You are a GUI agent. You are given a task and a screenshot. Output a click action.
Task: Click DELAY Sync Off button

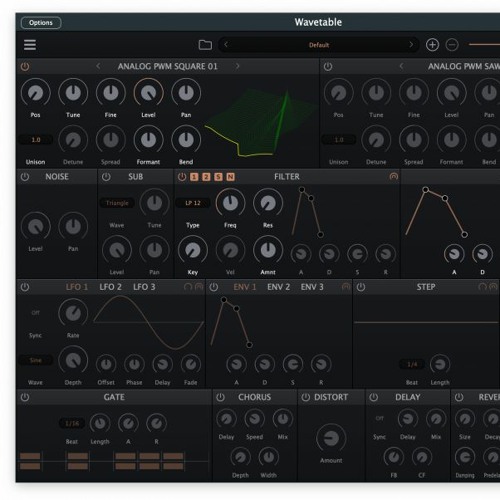pos(380,418)
